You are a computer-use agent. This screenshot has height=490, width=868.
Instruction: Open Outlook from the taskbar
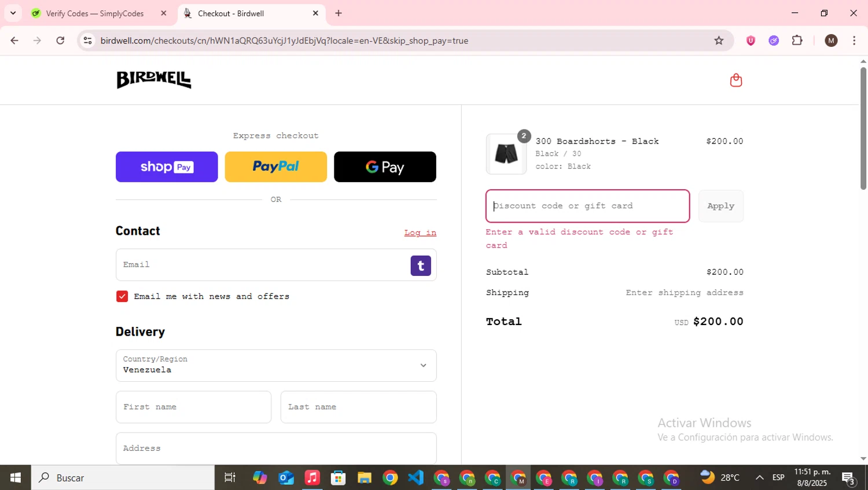click(x=286, y=478)
